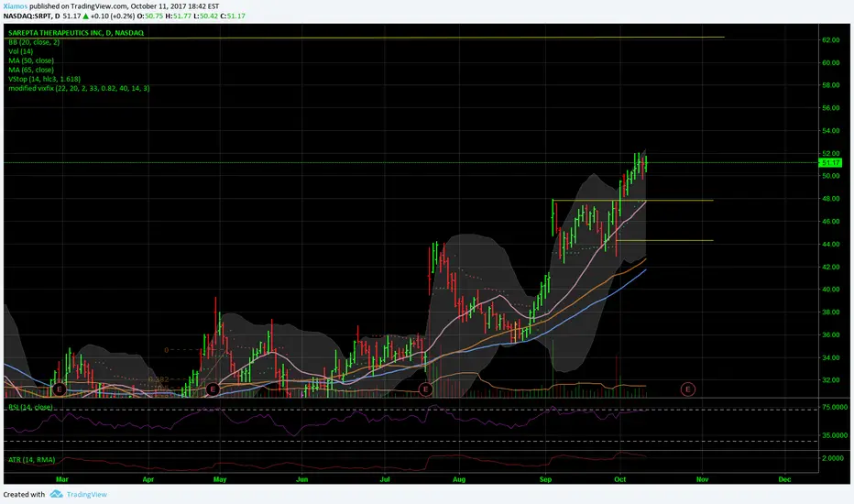854x504 pixels.
Task: Click the L:50.42 low value
Action: [x=206, y=16]
